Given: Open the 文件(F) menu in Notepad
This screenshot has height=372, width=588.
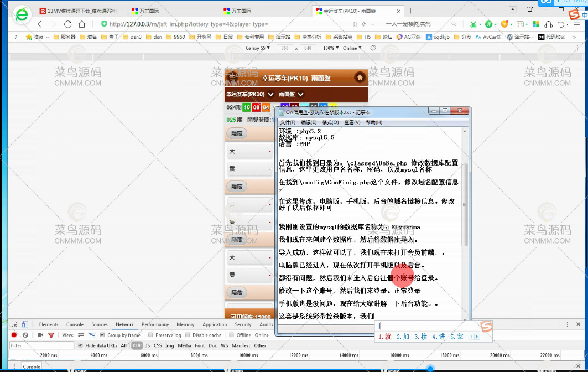Looking at the screenshot, I should (288, 122).
